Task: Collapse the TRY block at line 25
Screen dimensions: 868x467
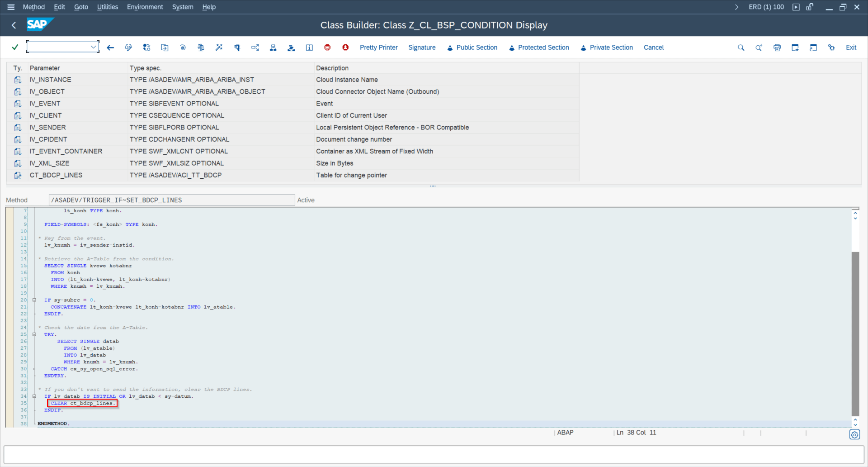Action: click(x=34, y=334)
